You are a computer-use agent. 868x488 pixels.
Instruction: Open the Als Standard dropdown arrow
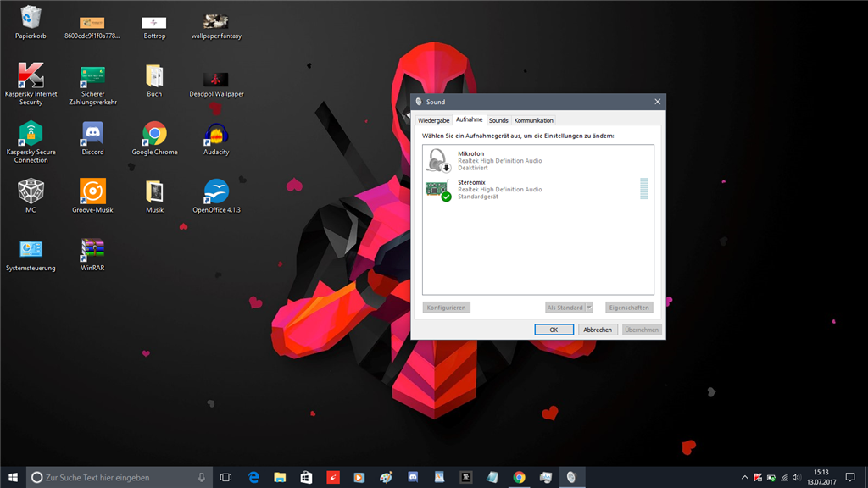click(x=589, y=308)
